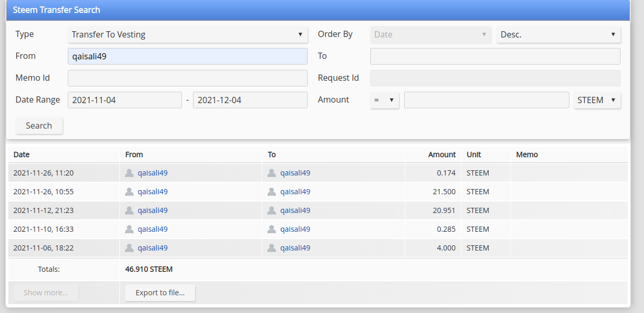
Task: Open the Desc. sort direction dropdown
Action: (x=558, y=34)
